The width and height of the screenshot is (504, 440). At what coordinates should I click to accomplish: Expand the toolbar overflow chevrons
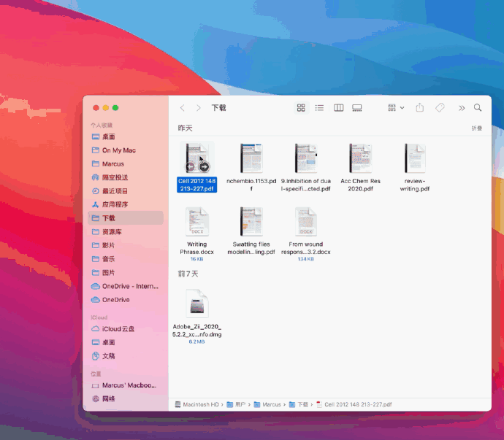tap(462, 108)
